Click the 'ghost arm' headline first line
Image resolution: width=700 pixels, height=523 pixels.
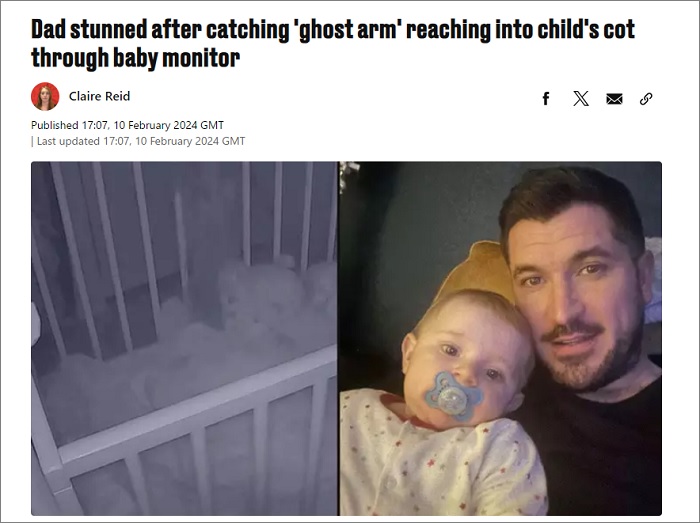coord(333,30)
